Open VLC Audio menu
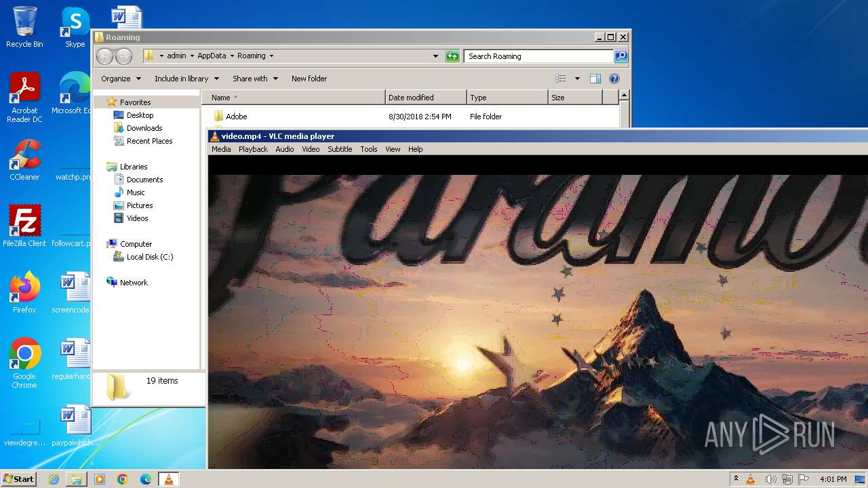This screenshot has width=868, height=488. (x=284, y=149)
